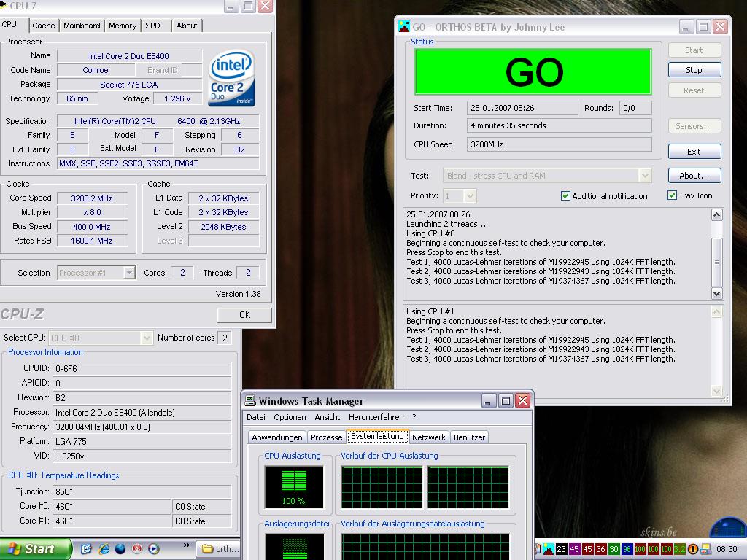Open the Datei menu in Task-Manager
This screenshot has width=747, height=560.
[x=256, y=417]
